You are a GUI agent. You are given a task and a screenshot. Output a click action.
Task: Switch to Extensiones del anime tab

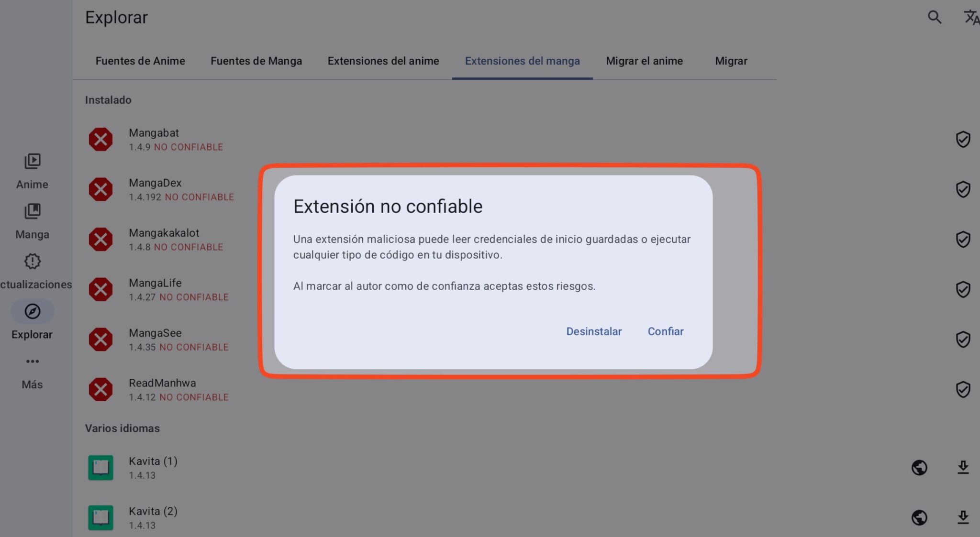[383, 61]
